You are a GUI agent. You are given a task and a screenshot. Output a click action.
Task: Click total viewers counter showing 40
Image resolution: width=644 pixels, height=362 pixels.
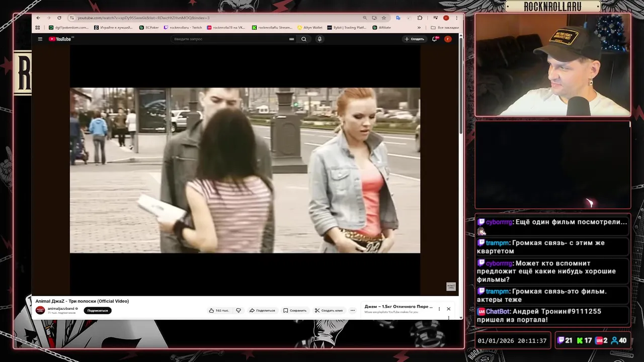coord(618,340)
